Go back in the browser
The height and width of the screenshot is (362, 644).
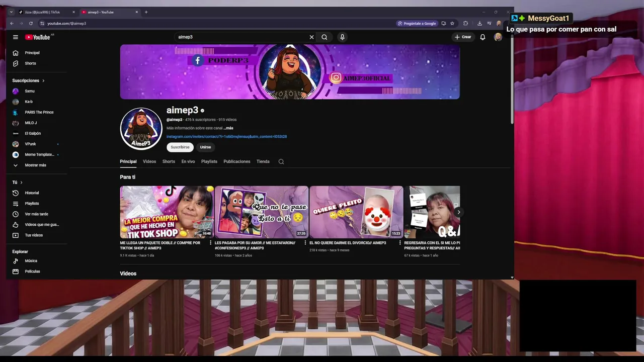point(12,24)
